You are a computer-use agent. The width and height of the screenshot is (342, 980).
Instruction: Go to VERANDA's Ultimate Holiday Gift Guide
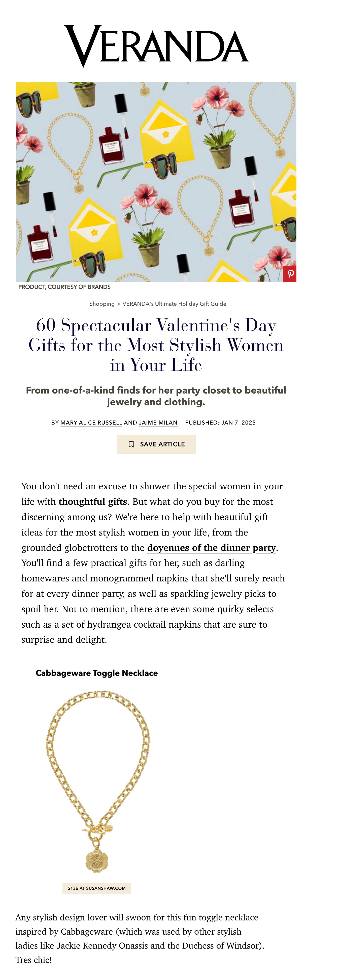174,304
